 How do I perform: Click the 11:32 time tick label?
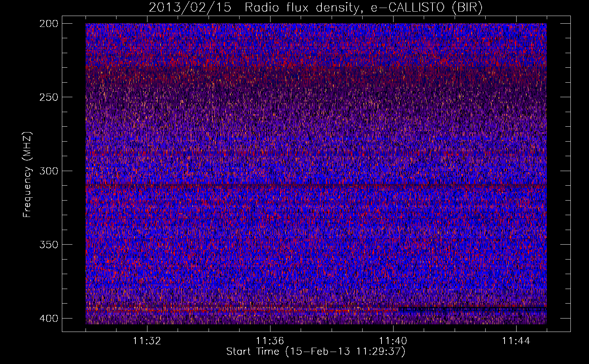pos(147,341)
